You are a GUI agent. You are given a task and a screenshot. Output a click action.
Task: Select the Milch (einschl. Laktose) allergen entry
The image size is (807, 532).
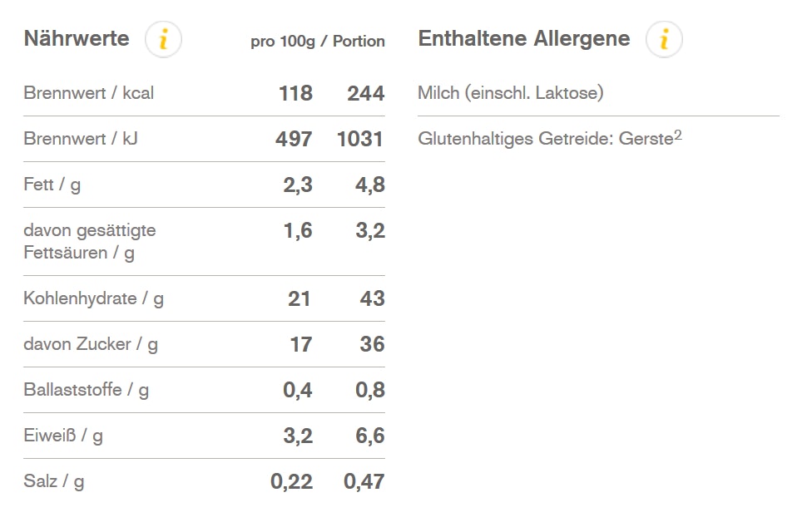coord(511,93)
